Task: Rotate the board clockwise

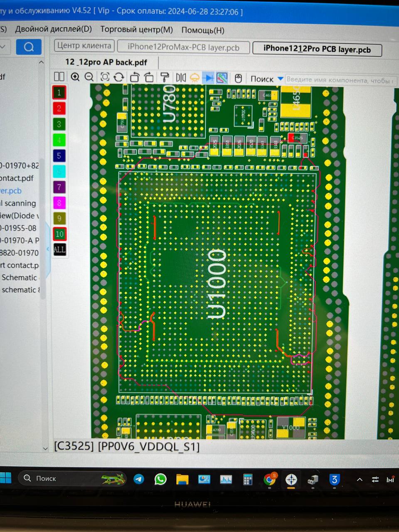Action: (x=149, y=78)
